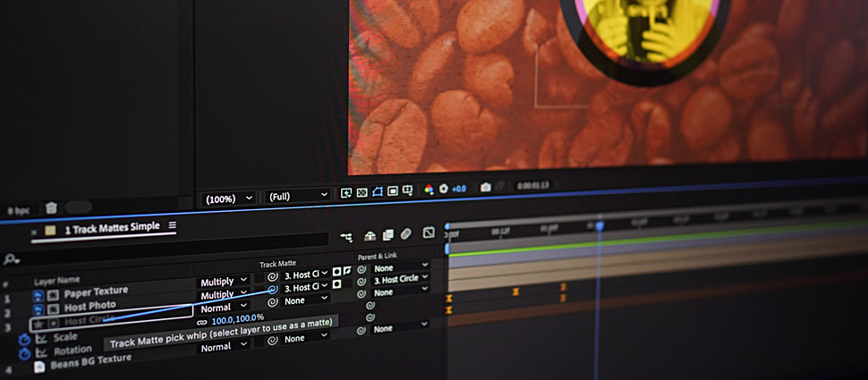868x380 pixels.
Task: Toggle the Rotation property stopwatch
Action: pyautogui.click(x=24, y=353)
